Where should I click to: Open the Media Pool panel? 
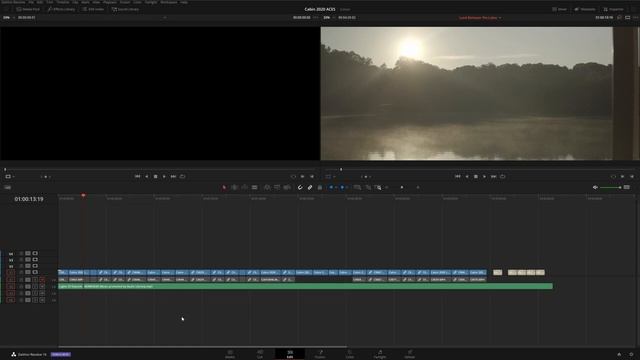click(x=28, y=9)
